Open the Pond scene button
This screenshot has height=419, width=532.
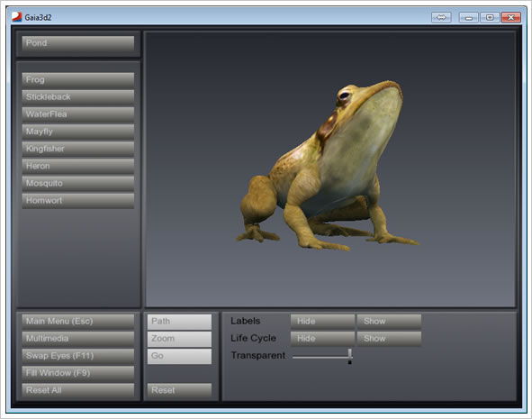78,43
